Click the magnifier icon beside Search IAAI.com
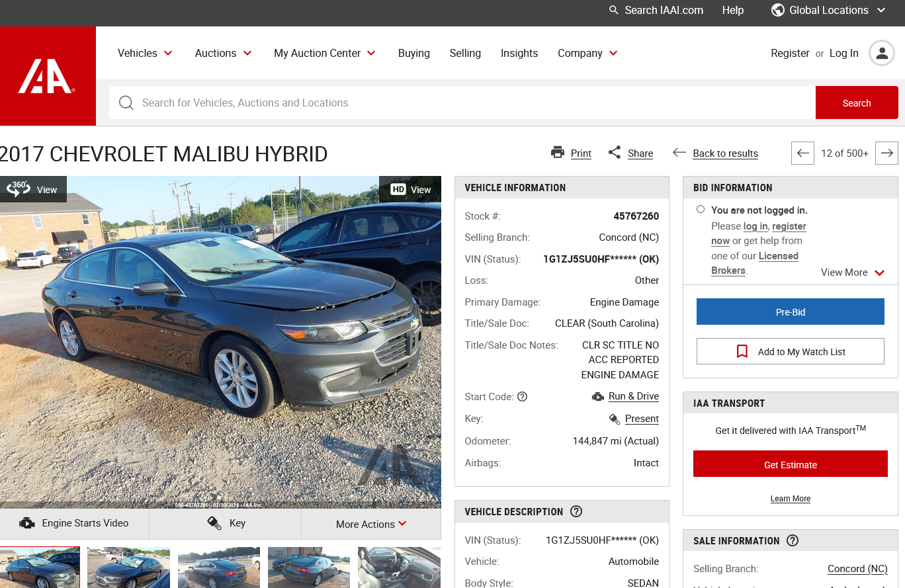Image resolution: width=905 pixels, height=588 pixels. 614,10
